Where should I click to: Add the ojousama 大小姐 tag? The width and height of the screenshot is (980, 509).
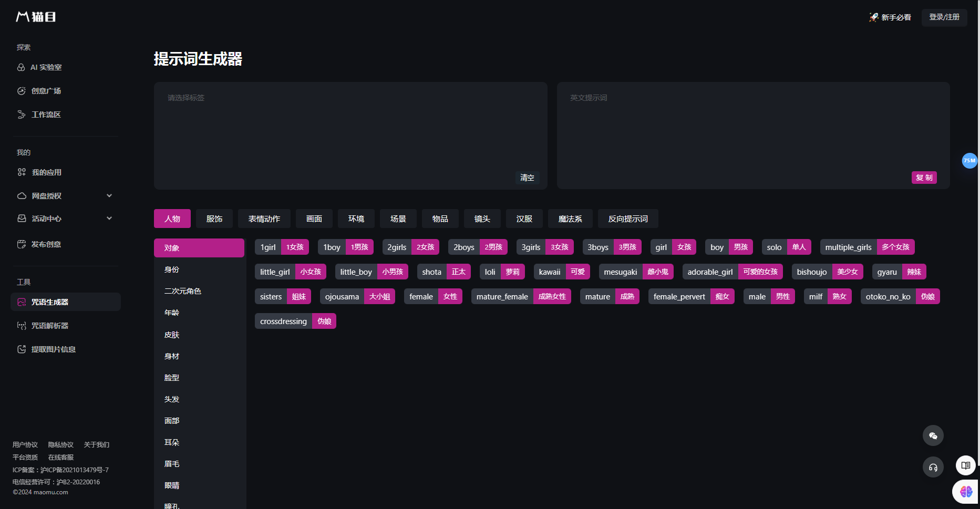click(357, 296)
